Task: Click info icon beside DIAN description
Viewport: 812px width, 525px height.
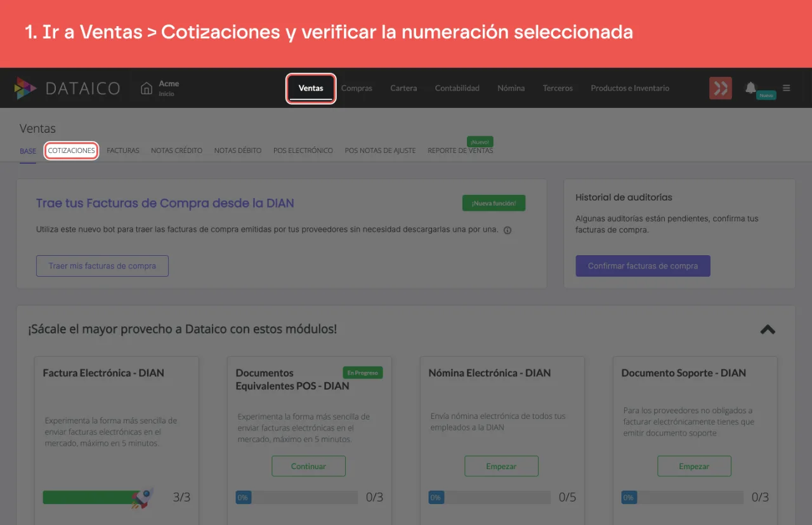Action: (507, 230)
